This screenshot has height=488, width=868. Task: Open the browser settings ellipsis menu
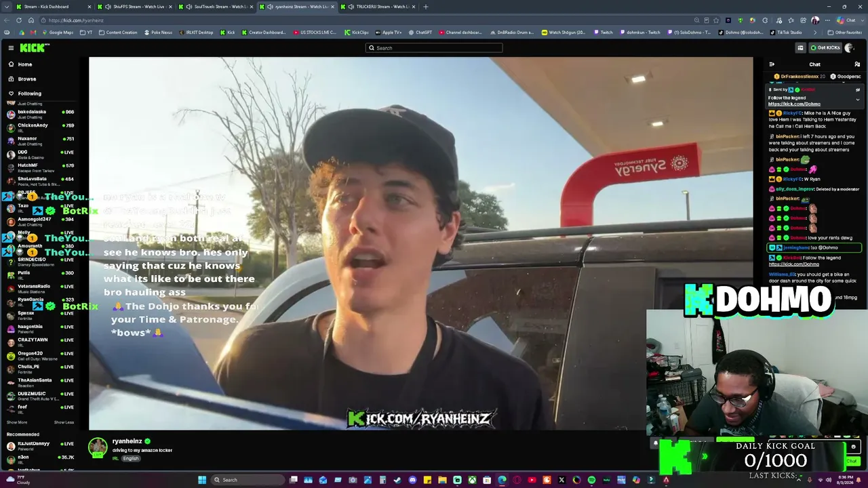pyautogui.click(x=828, y=20)
